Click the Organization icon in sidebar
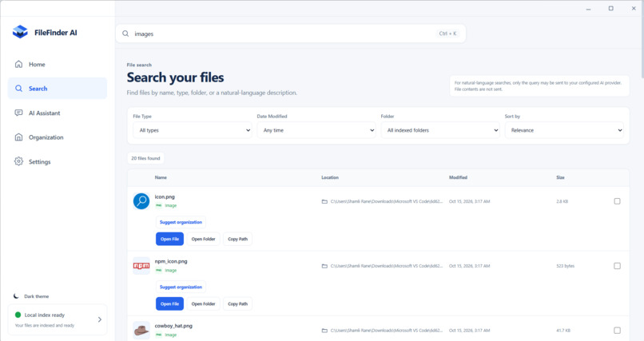 (x=18, y=137)
